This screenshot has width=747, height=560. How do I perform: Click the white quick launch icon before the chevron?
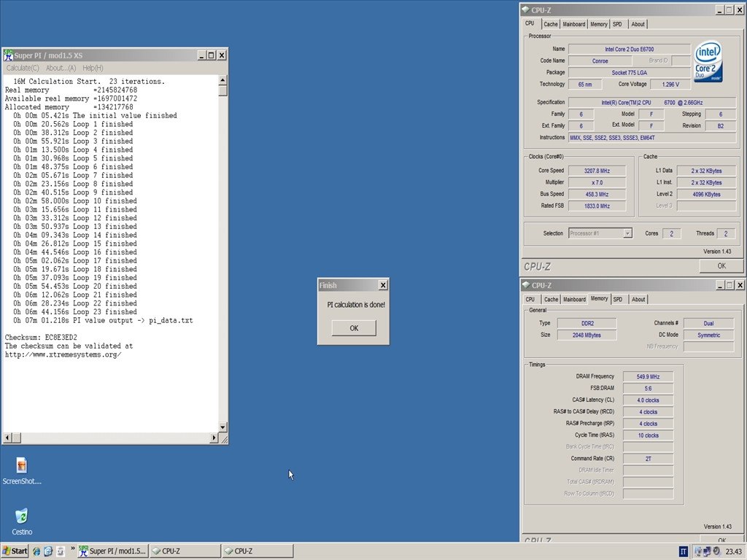point(61,551)
